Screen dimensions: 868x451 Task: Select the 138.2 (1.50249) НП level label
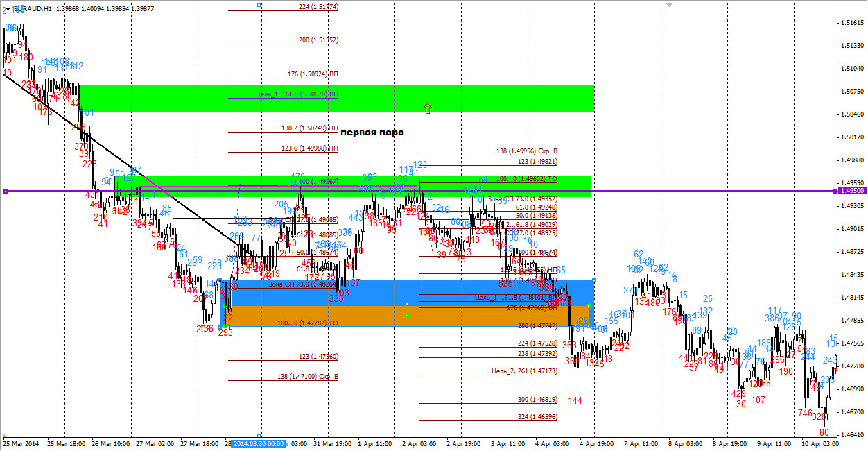(310, 128)
